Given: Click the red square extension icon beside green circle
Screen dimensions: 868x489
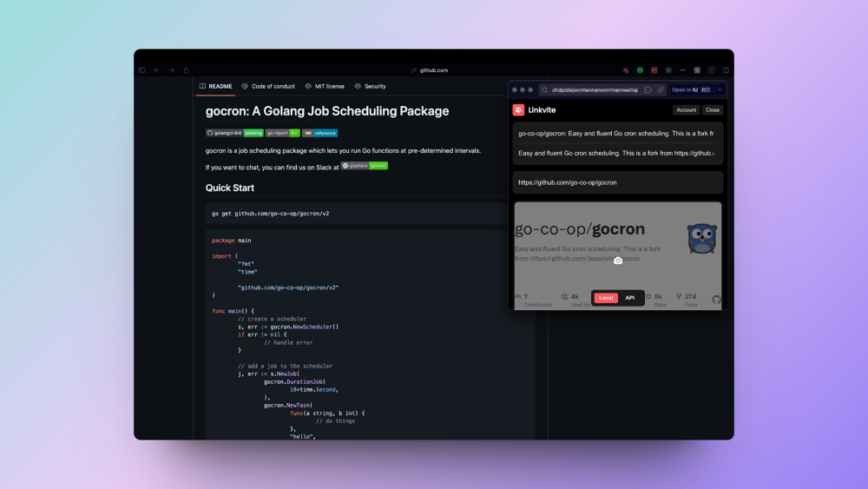Looking at the screenshot, I should [x=654, y=70].
